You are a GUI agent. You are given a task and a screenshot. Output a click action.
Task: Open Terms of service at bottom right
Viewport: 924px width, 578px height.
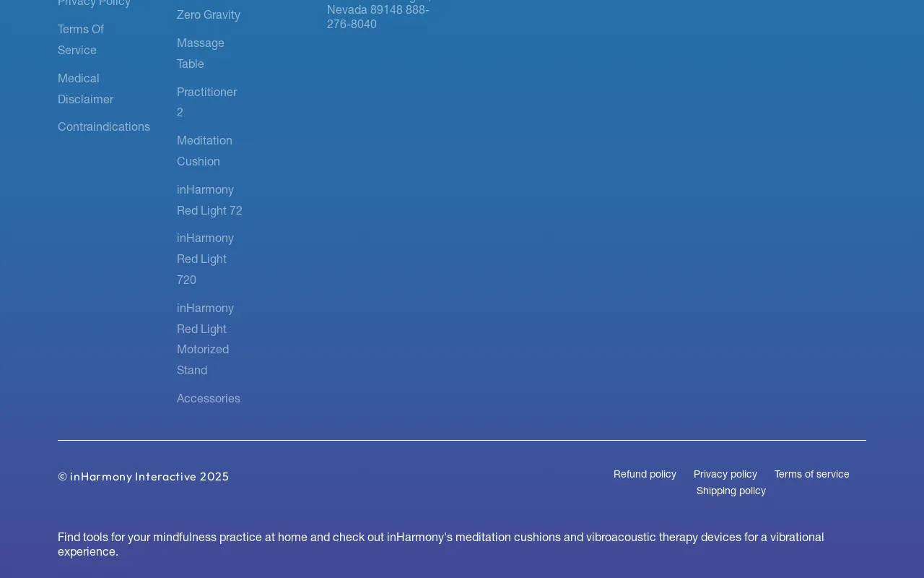tap(811, 475)
